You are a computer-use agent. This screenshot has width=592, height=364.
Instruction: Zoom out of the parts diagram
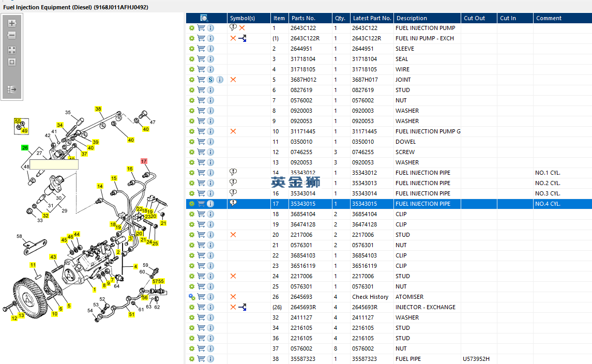[x=12, y=35]
